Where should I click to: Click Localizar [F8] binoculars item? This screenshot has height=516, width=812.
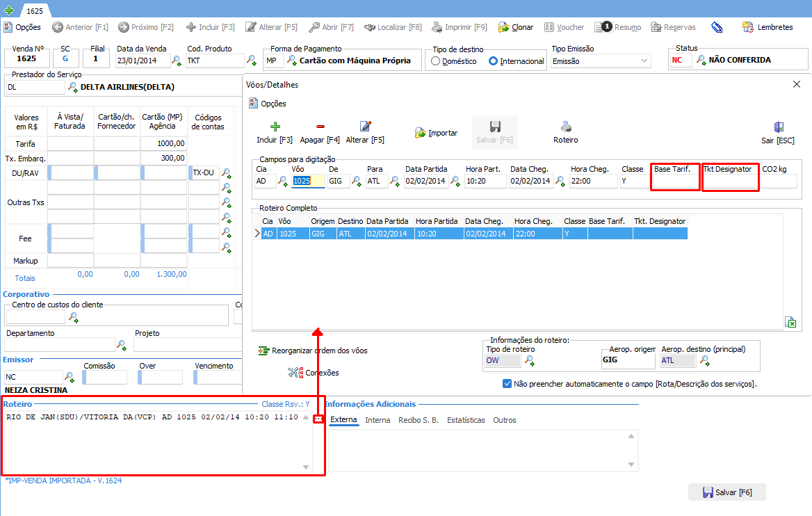393,27
